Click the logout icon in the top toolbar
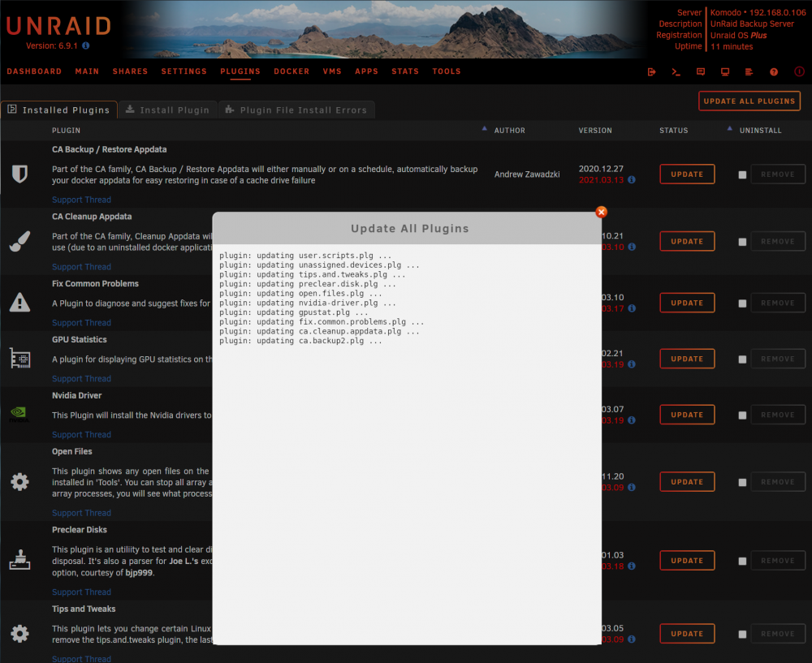This screenshot has width=812, height=663. click(651, 72)
